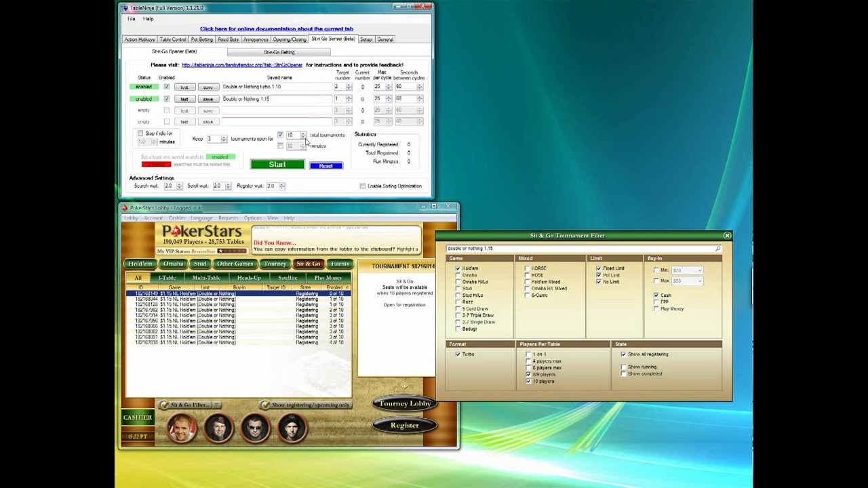
Task: Enable the Omaha Hi/Lo game checkbox
Action: (458, 282)
